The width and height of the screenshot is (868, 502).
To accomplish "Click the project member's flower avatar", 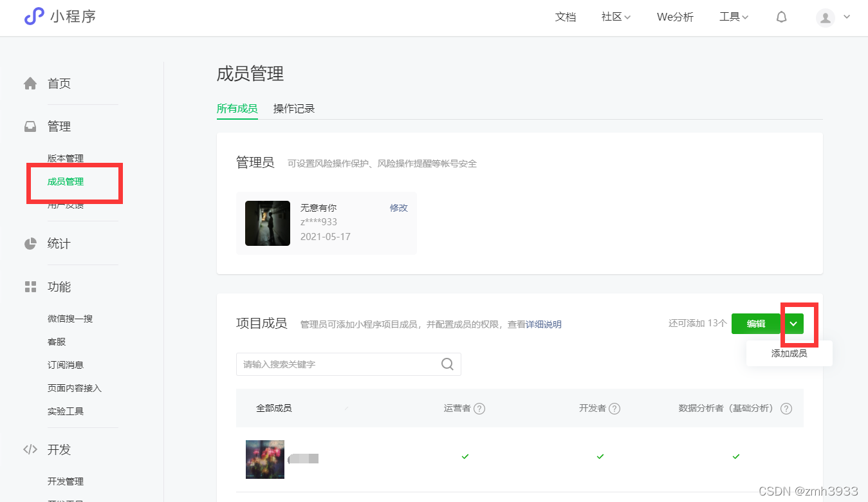I will pos(265,460).
